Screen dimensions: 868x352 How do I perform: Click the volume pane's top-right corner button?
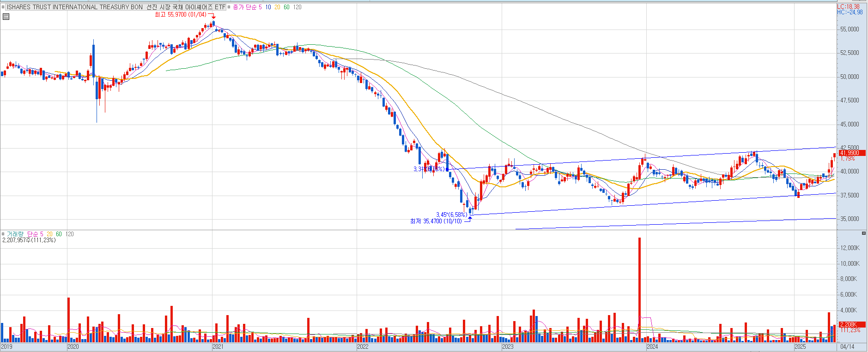pyautogui.click(x=864, y=233)
